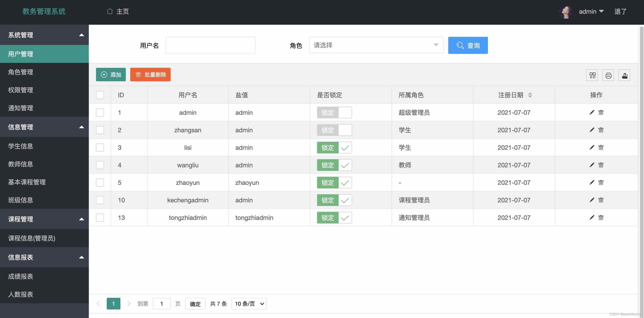644x318 pixels.
Task: Click the 注册日期 sort control
Action: [x=530, y=95]
